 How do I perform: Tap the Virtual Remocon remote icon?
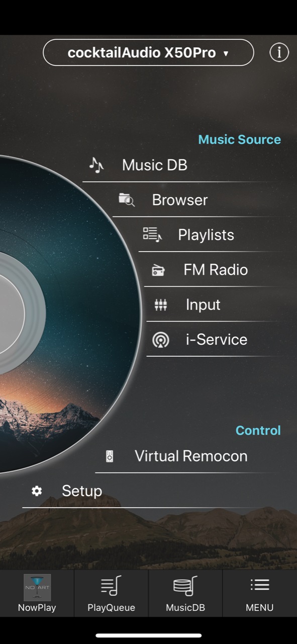click(110, 456)
